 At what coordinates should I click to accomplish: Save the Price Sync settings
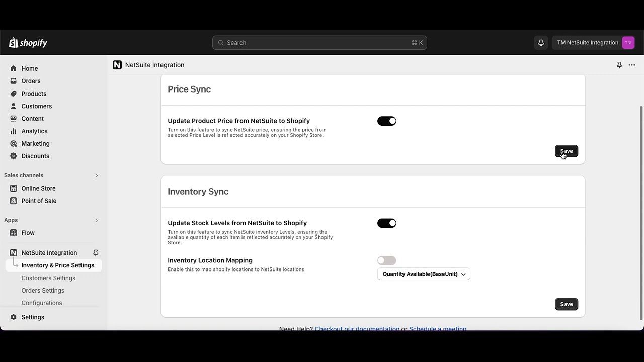[x=567, y=151]
